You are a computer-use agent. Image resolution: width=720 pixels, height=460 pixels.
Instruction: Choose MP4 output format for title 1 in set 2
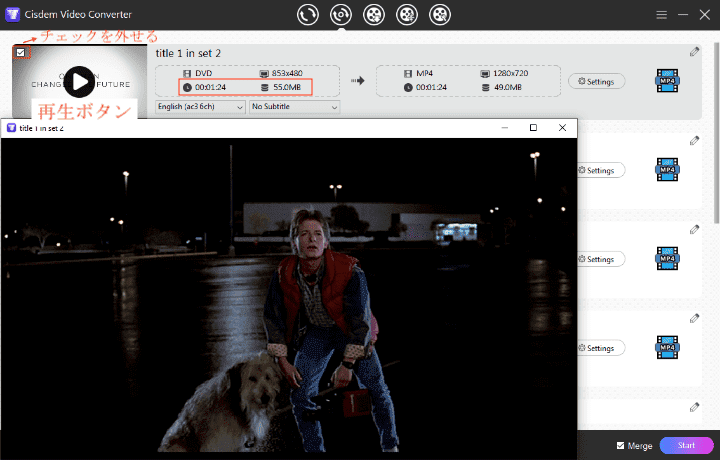pos(667,81)
